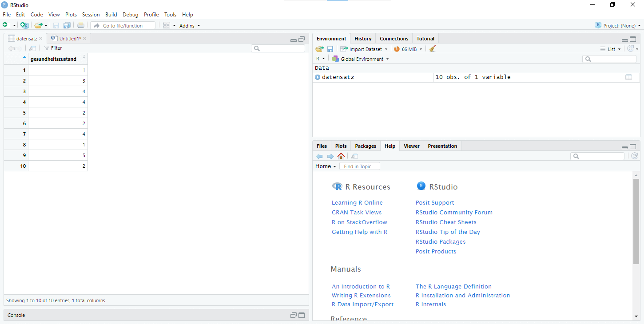Open the Session menu
The height and width of the screenshot is (324, 644).
(x=91, y=15)
